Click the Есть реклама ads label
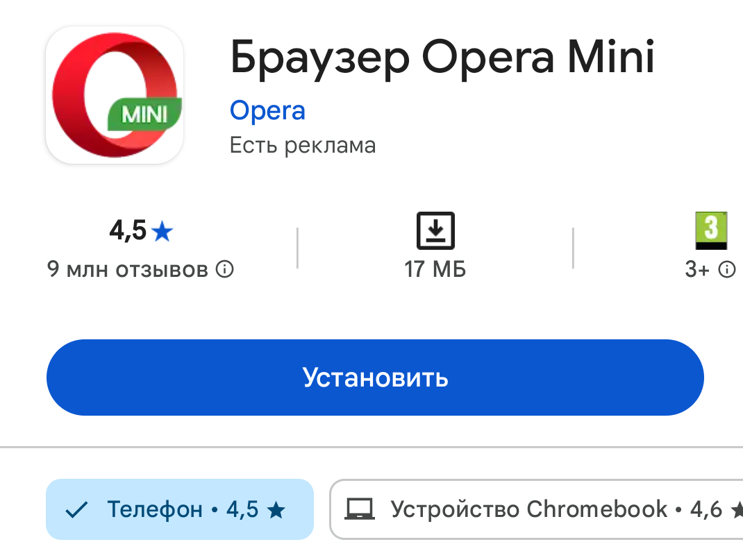 tap(303, 146)
